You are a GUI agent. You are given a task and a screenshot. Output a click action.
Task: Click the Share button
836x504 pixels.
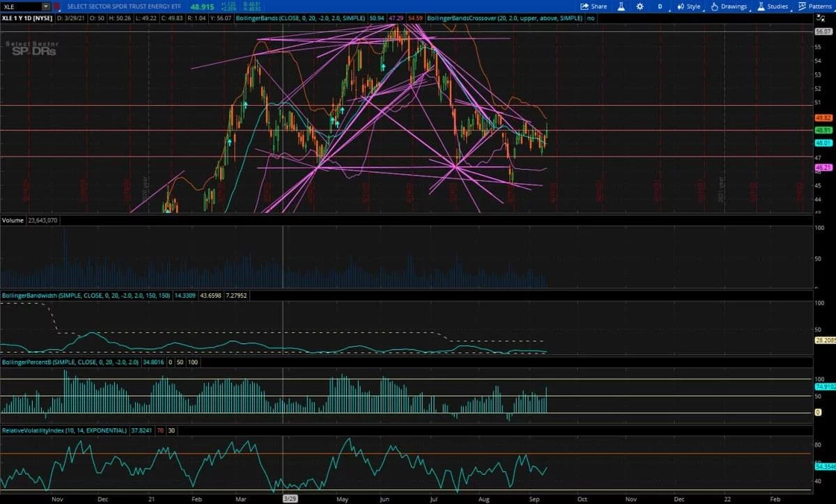[x=594, y=6]
